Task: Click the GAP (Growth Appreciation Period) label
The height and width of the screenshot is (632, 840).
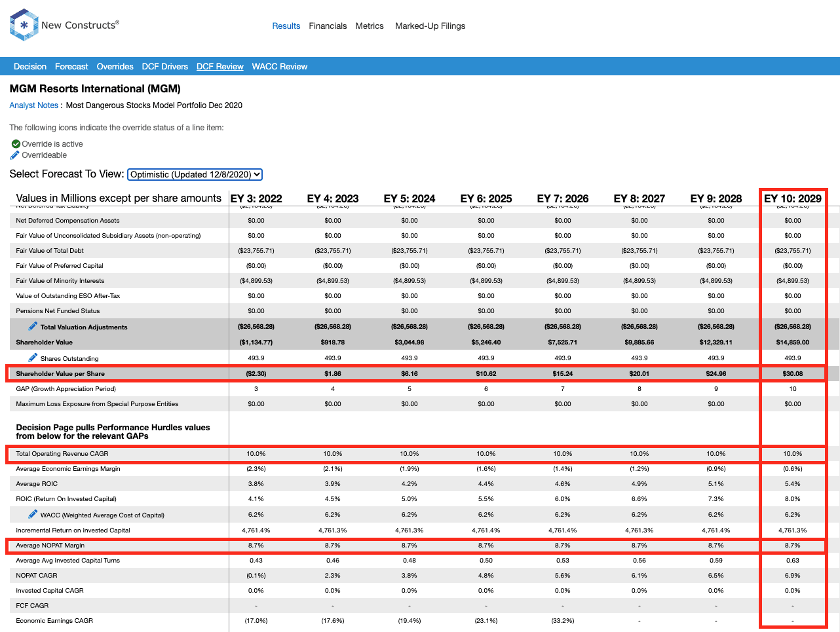Action: click(66, 389)
